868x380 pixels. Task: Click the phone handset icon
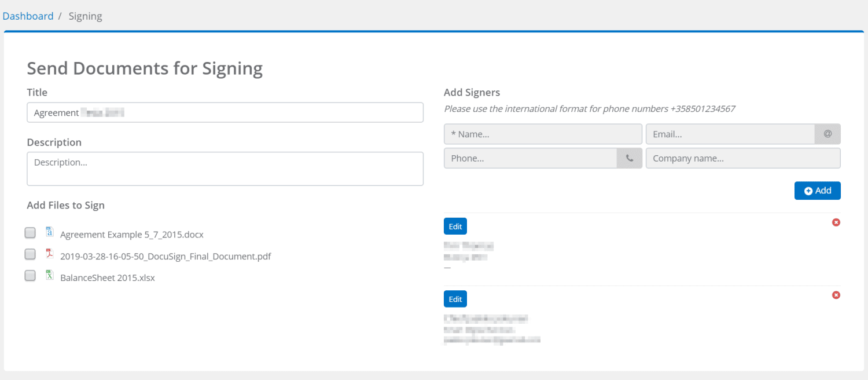[x=630, y=158]
